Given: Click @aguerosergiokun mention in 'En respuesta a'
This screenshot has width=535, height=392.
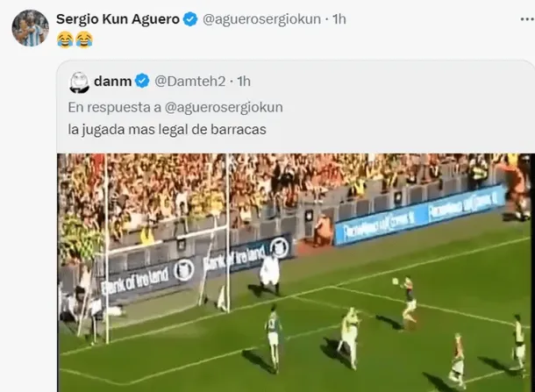Looking at the screenshot, I should coord(224,108).
